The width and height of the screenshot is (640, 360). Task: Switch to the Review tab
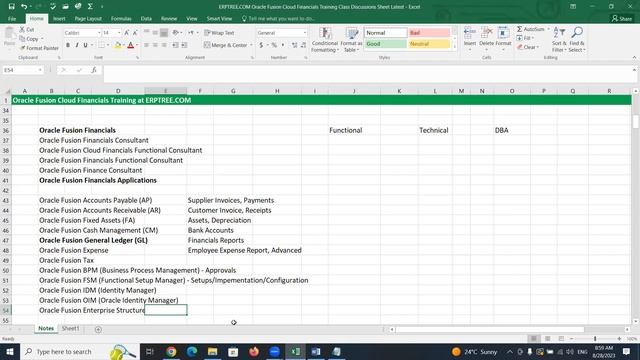(x=169, y=19)
